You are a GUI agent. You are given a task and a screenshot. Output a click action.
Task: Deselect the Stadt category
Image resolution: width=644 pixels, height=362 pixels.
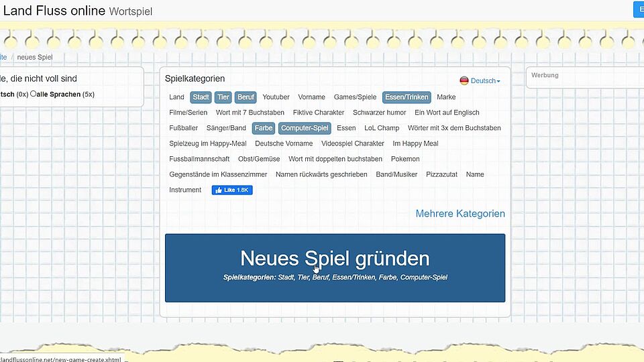201,97
